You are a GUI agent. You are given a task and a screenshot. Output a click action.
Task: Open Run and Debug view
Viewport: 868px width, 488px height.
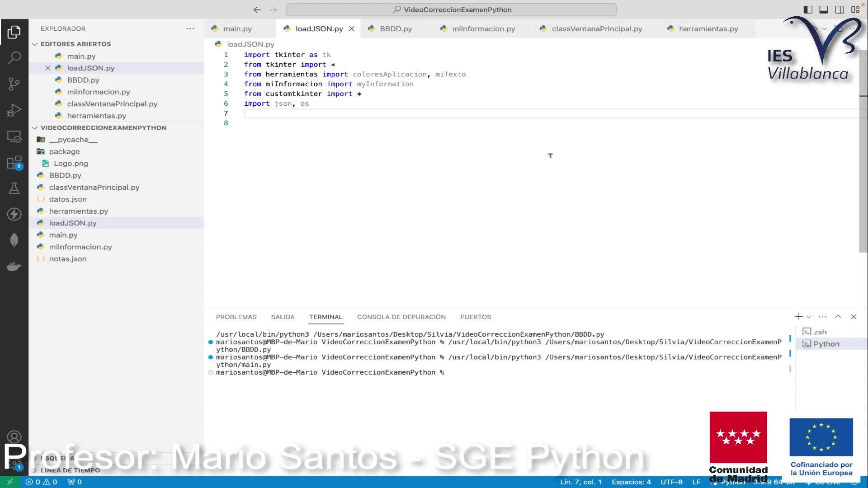pyautogui.click(x=14, y=110)
